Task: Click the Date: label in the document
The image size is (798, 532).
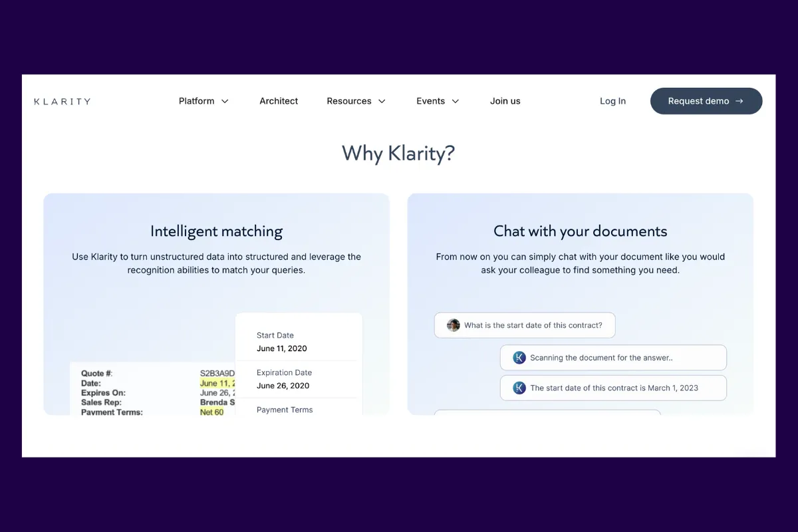Action: point(91,383)
